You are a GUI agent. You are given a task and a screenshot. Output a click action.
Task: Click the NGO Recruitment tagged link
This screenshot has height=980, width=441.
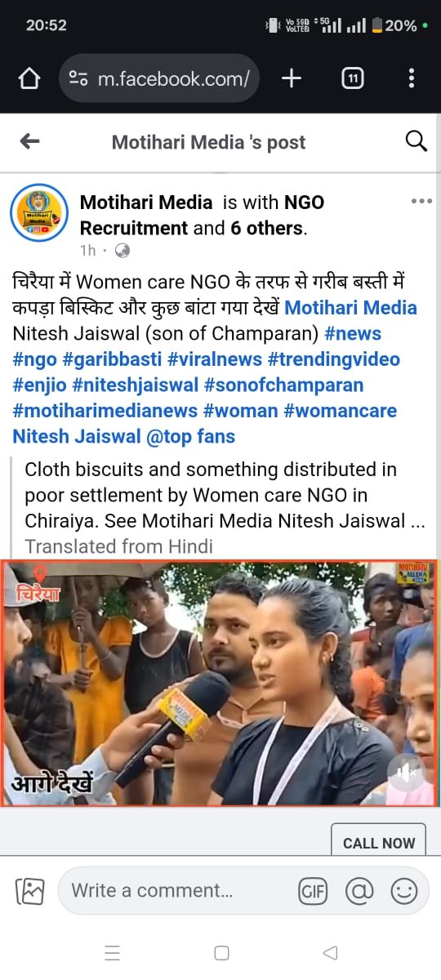pyautogui.click(x=202, y=215)
